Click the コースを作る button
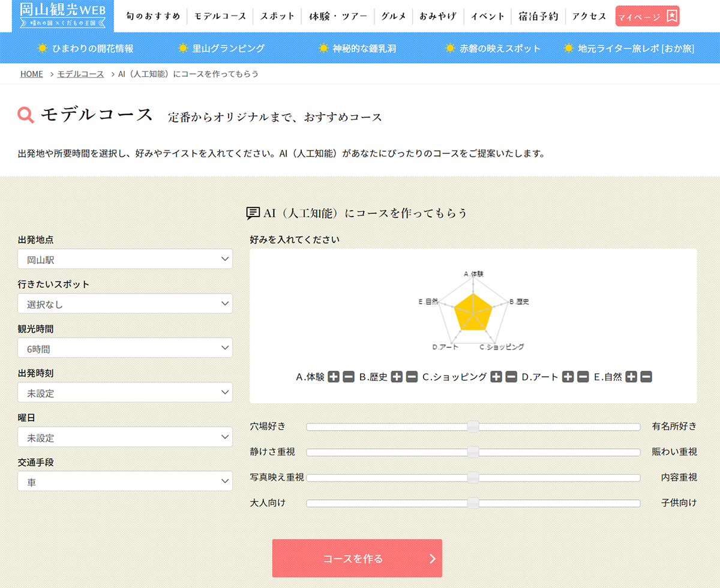This screenshot has height=588, width=720. coord(357,559)
